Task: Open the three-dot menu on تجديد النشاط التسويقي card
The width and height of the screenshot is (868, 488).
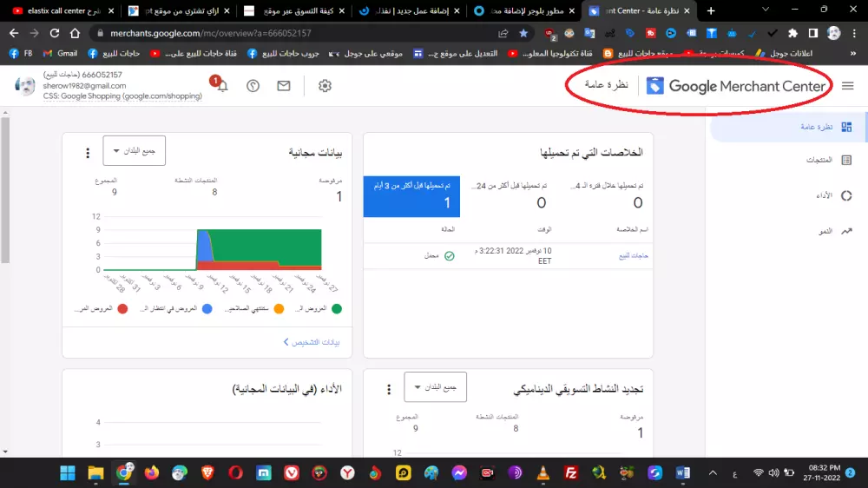Action: [x=389, y=389]
